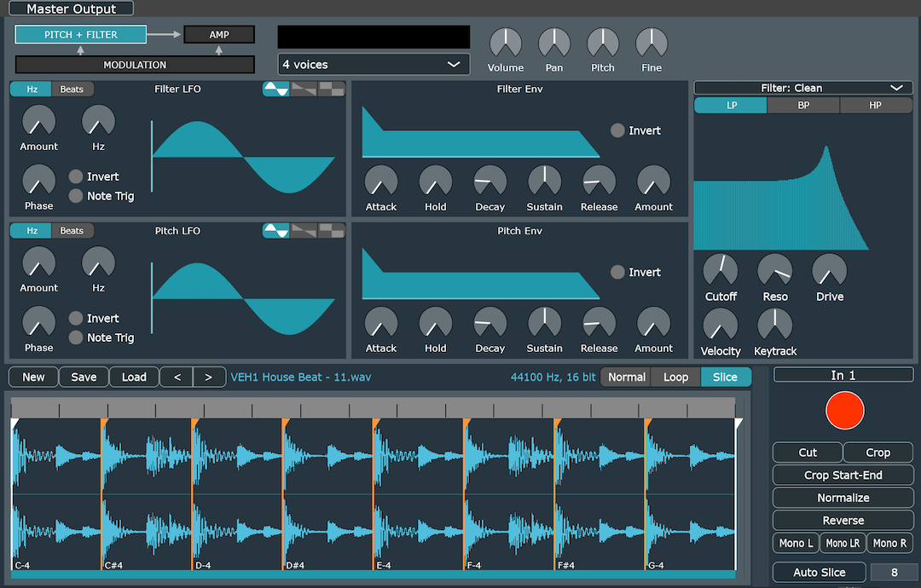Switch the Pitch LFO to Beats mode

pyautogui.click(x=72, y=230)
